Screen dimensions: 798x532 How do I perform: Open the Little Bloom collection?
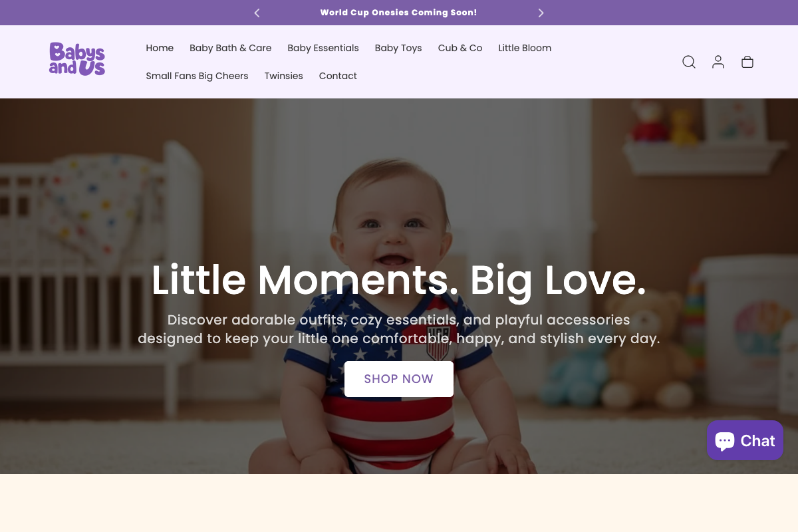click(x=525, y=48)
